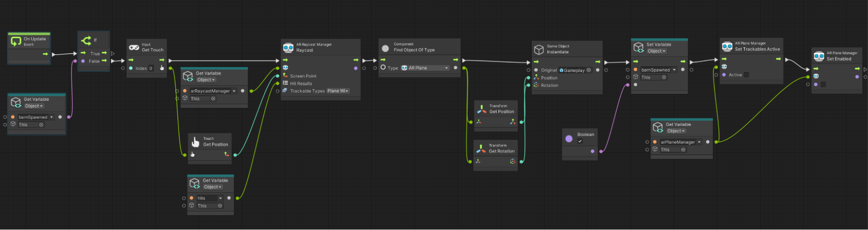
Task: Open the Object scope dropdown on Set Variable
Action: coord(657,51)
